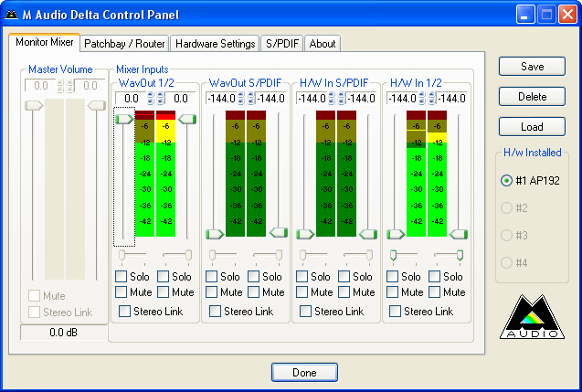582x392 pixels.
Task: Check right Mute for H/W In 1/2
Action: (435, 292)
